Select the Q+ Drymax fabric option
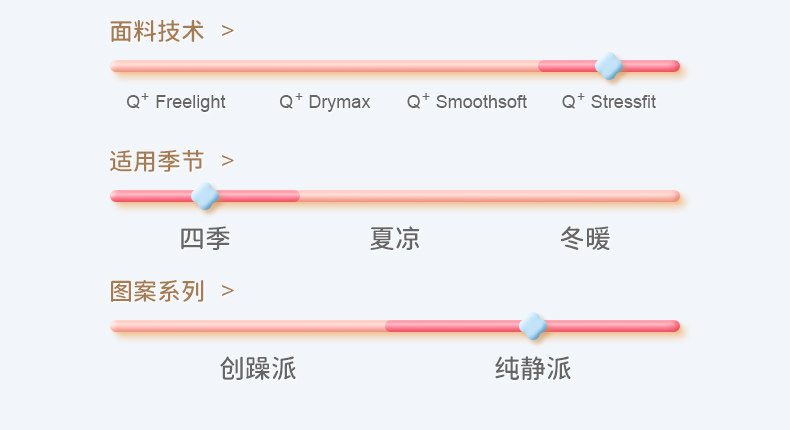This screenshot has height=430, width=790. [325, 102]
